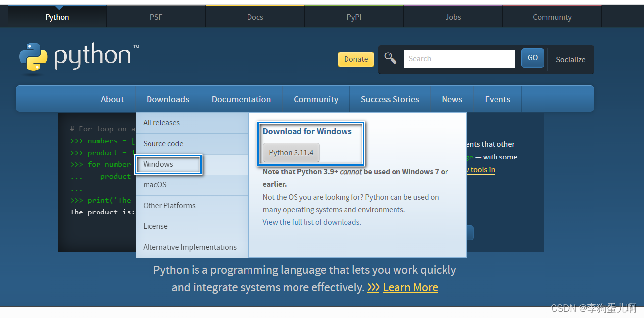Select Source code in Downloads menu
Image resolution: width=644 pixels, height=318 pixels.
click(192, 144)
